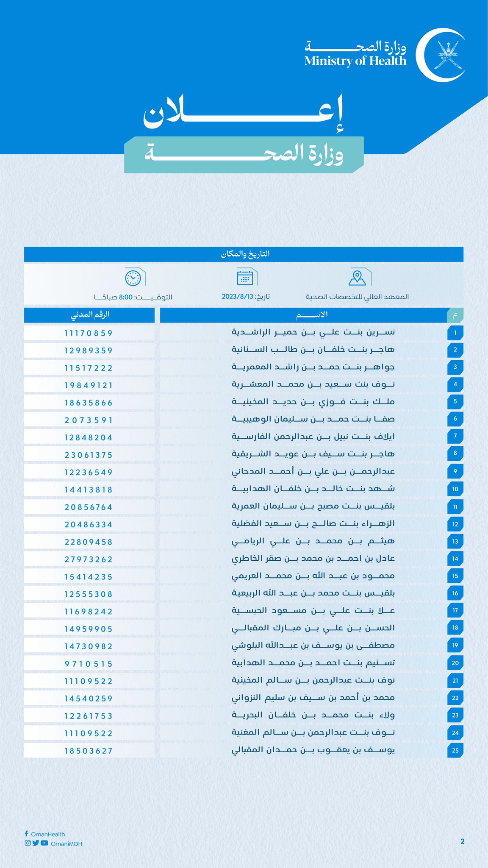Viewport: 488px width, 868px height.
Task: Click name 'يوسف بن يعقوب بن حمدان المقبالي'
Action: click(x=313, y=750)
